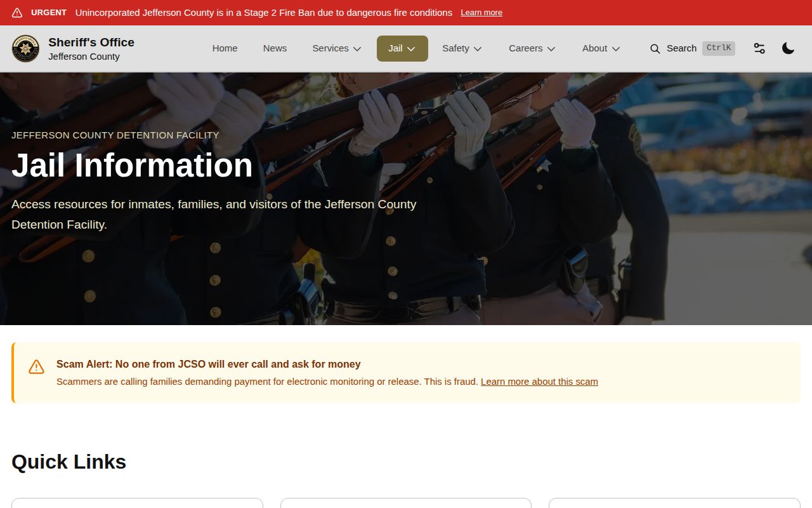Click the scam alert warning icon
This screenshot has width=812, height=508.
pos(36,367)
